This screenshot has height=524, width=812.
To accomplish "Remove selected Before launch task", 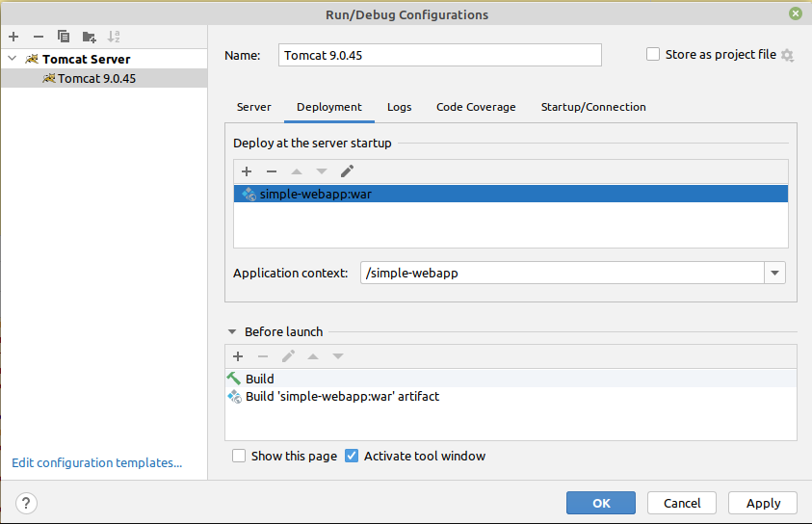I will (x=263, y=356).
